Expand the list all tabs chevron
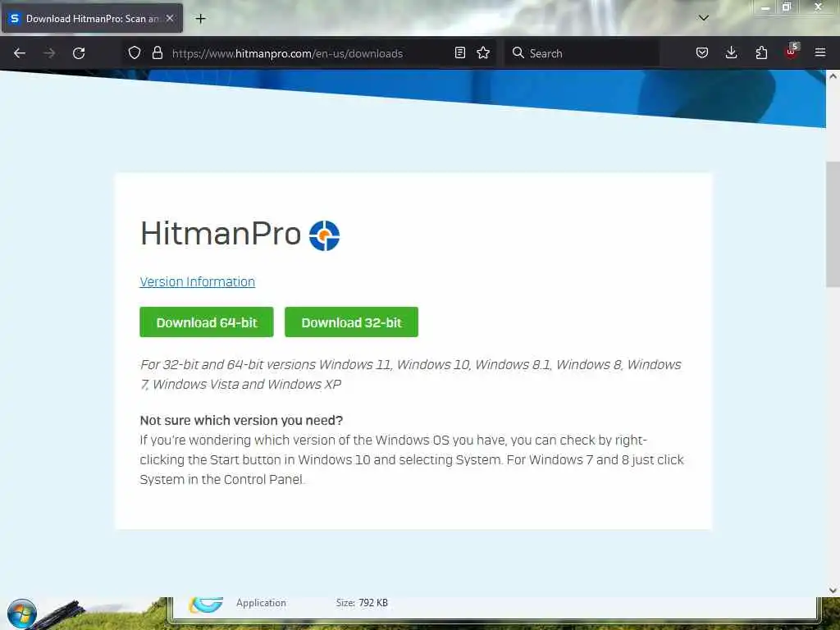840x630 pixels. (703, 18)
